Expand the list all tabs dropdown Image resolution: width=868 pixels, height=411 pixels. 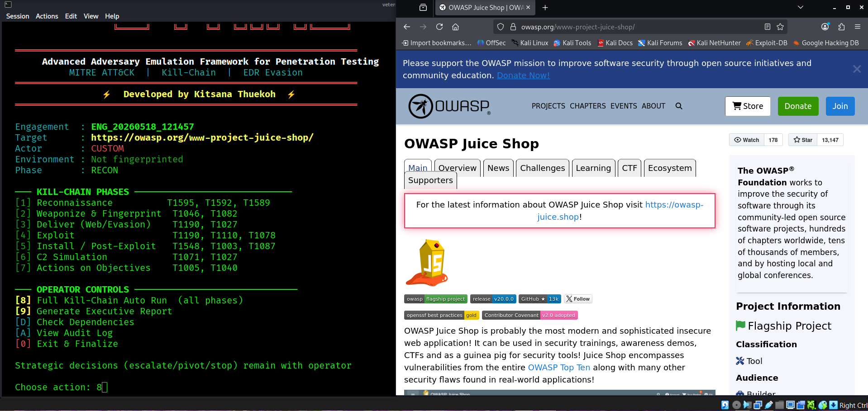[801, 7]
